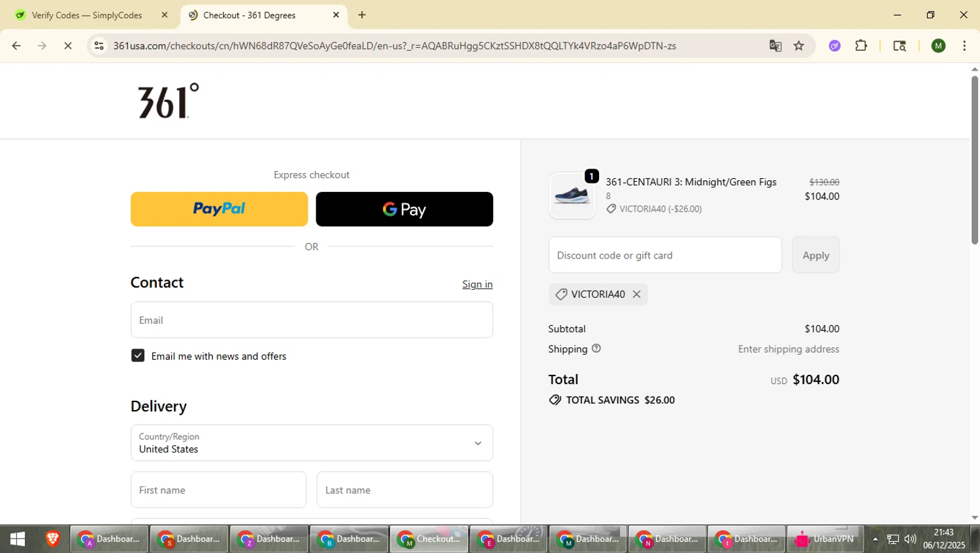Focus the First name field
980x553 pixels.
(x=218, y=490)
